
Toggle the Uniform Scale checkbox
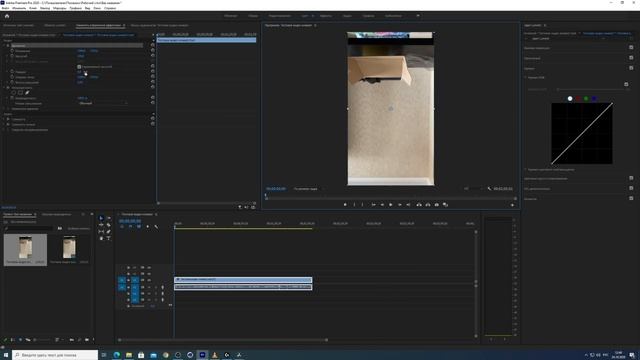79,67
